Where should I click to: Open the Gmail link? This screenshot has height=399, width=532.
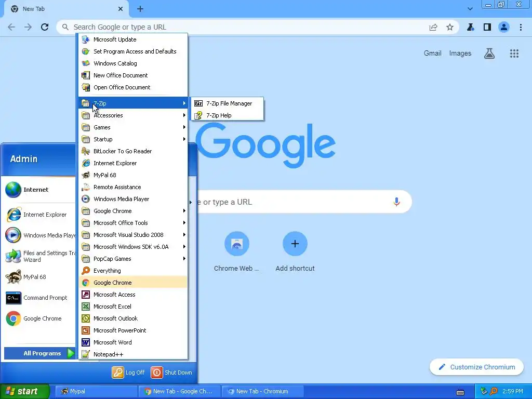(432, 54)
